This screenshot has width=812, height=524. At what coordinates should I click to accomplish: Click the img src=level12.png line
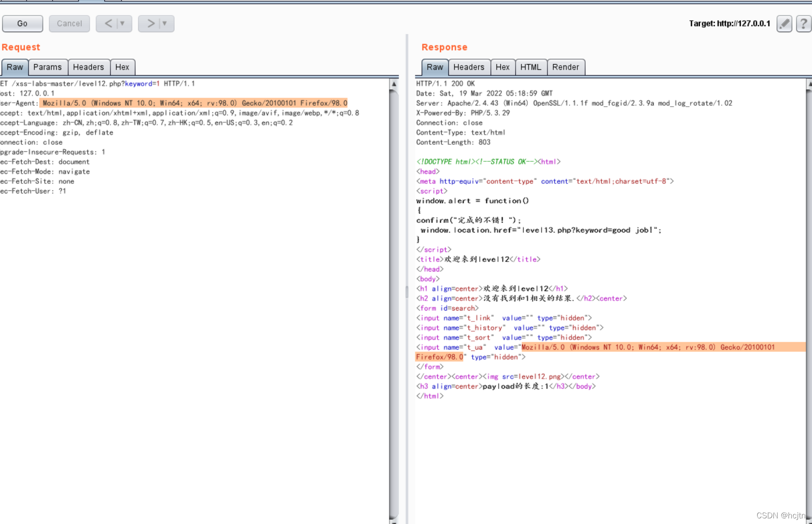click(508, 377)
